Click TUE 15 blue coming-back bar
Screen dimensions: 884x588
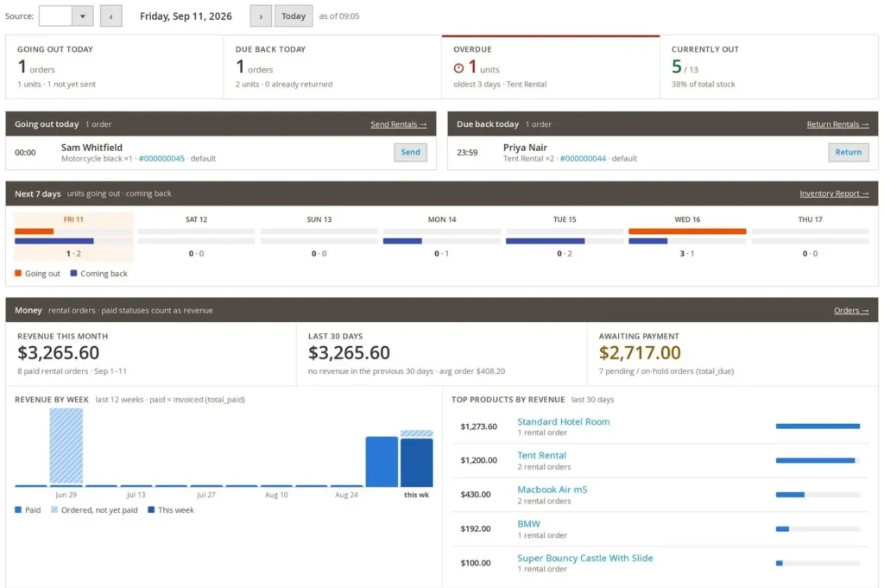coord(546,241)
